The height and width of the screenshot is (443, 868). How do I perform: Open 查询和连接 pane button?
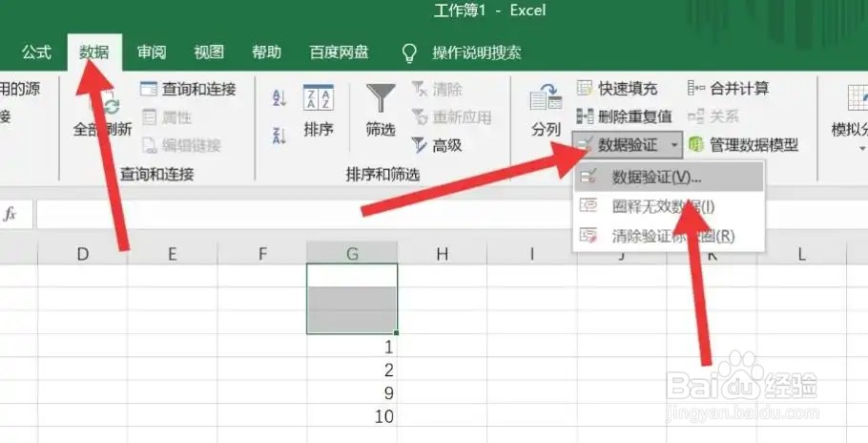click(188, 89)
